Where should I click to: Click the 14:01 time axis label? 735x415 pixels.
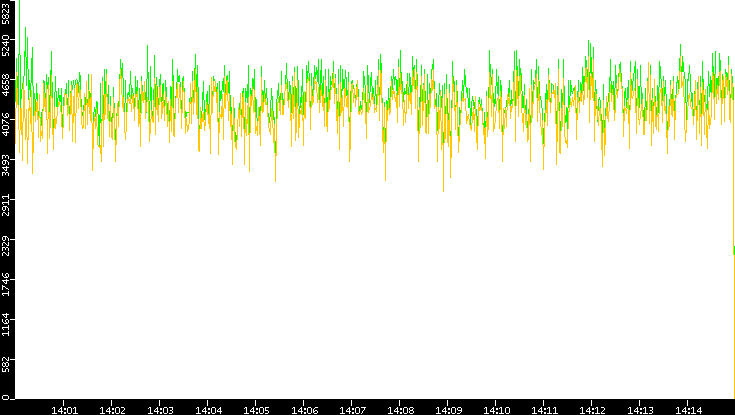[x=64, y=410]
